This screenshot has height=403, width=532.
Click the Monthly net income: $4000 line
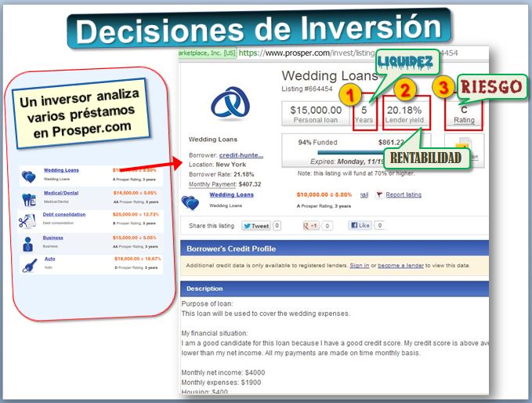223,372
